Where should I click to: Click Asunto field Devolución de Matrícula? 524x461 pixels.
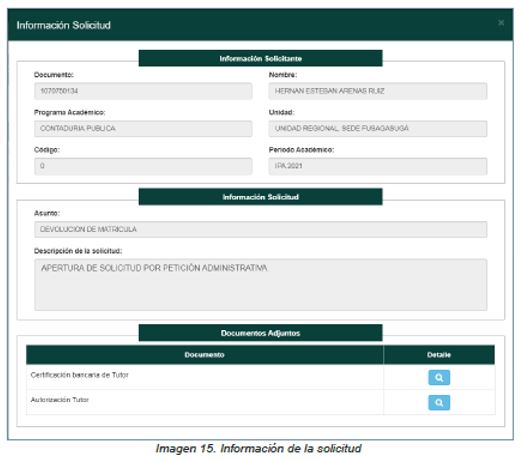(x=260, y=229)
